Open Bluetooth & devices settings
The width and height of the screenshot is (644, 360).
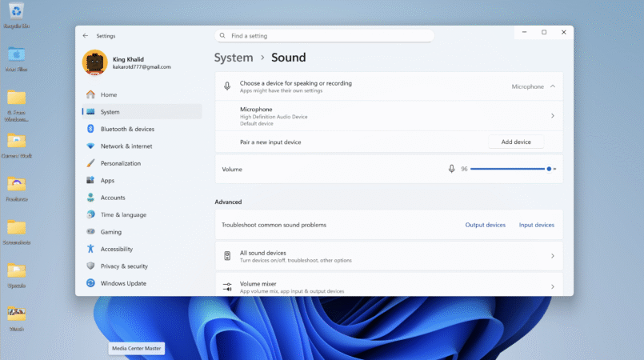point(142,129)
